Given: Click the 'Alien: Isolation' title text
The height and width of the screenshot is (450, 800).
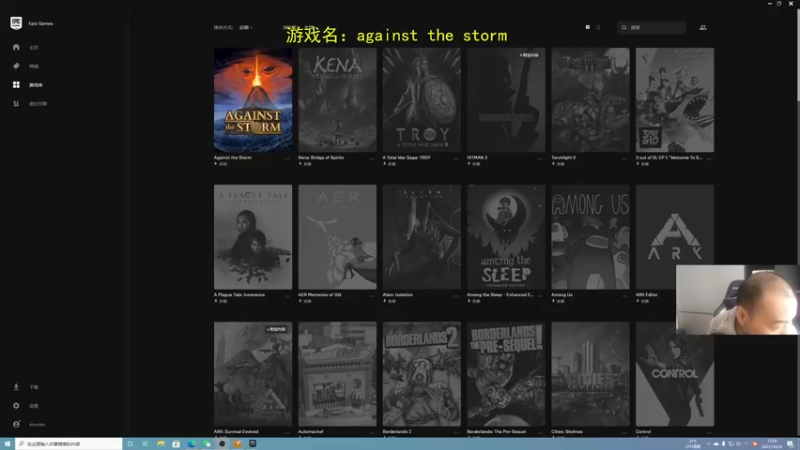Looking at the screenshot, I should coord(398,295).
